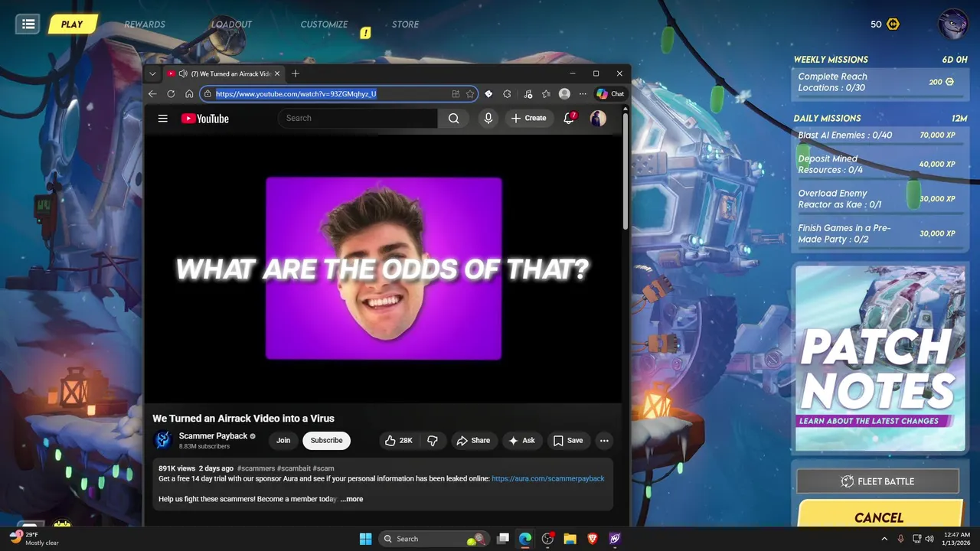The image size is (980, 551).
Task: Click the split screen icon in address bar
Action: [x=456, y=94]
